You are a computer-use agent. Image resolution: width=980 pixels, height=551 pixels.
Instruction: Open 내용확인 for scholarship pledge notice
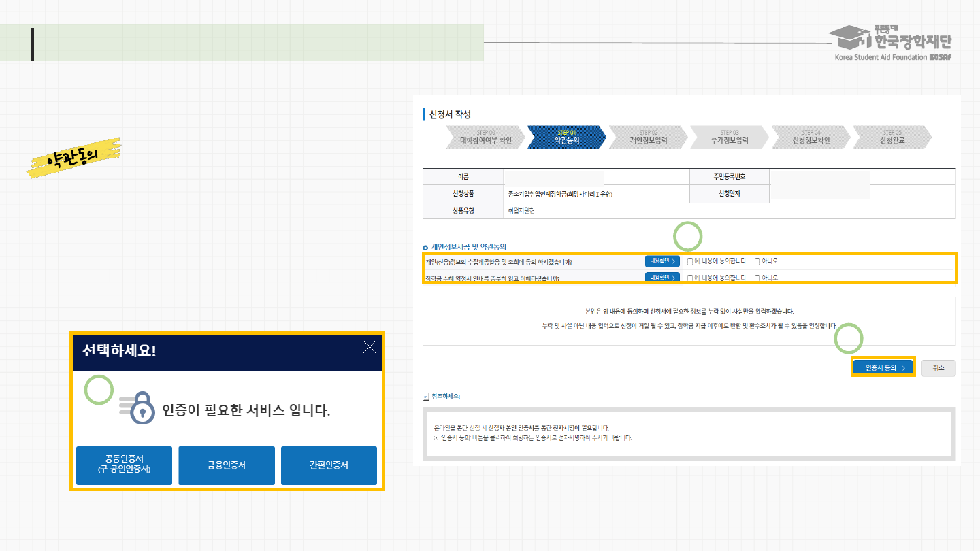click(x=662, y=278)
